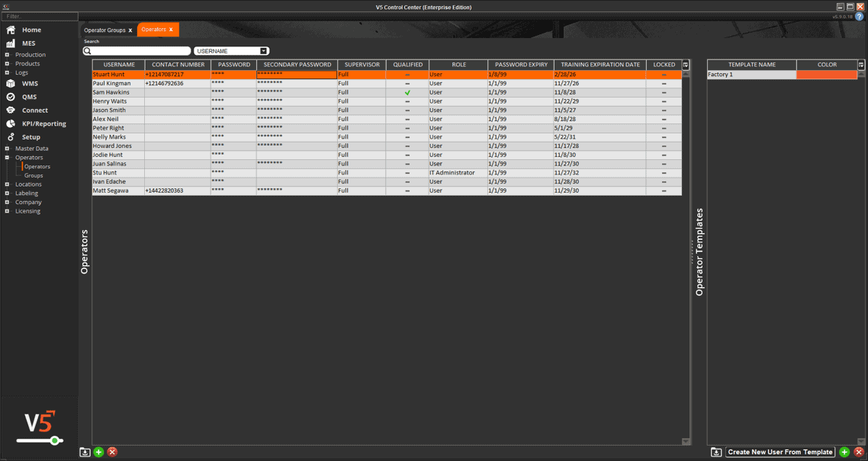Click the green add template button
This screenshot has width=868, height=461.
pyautogui.click(x=844, y=452)
